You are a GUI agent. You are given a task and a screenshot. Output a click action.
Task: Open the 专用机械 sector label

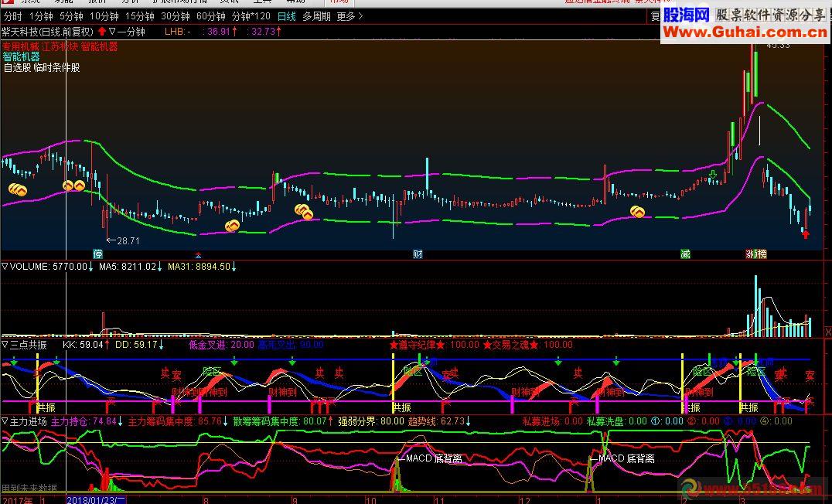click(x=20, y=46)
